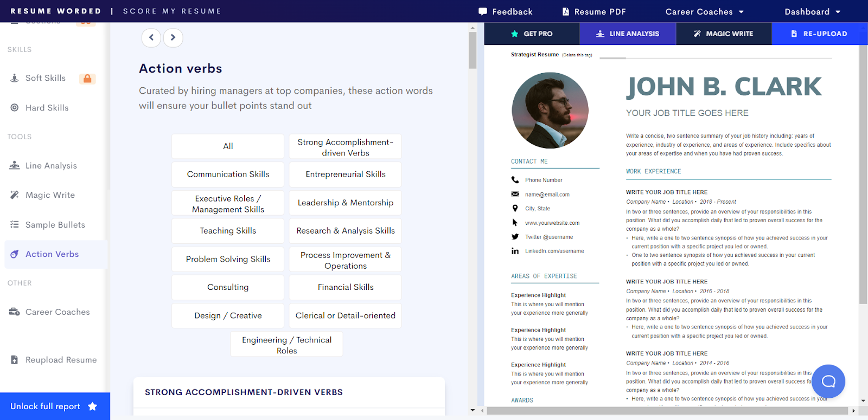Click the LinkedIn icon in resume
Screen dimensions: 868x420
(515, 251)
